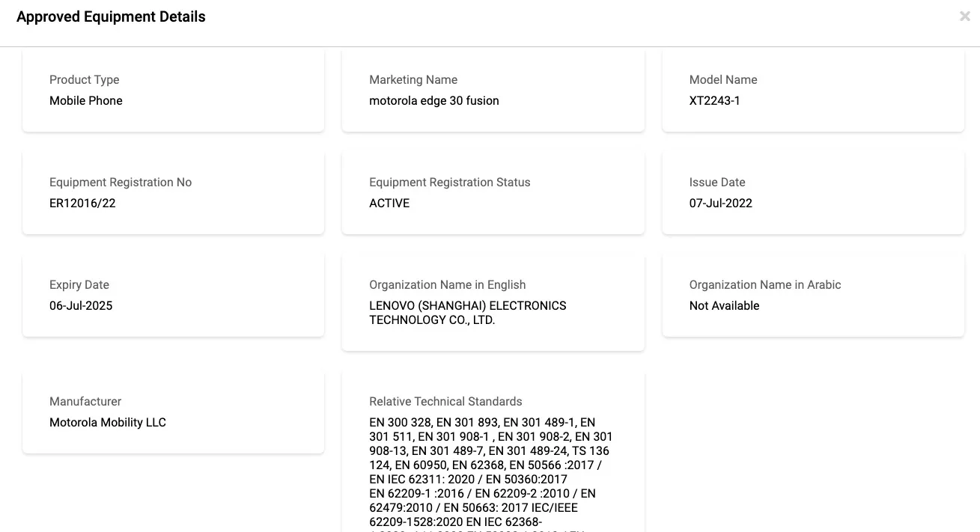
Task: Click the Approved Equipment Details title
Action: point(111,16)
